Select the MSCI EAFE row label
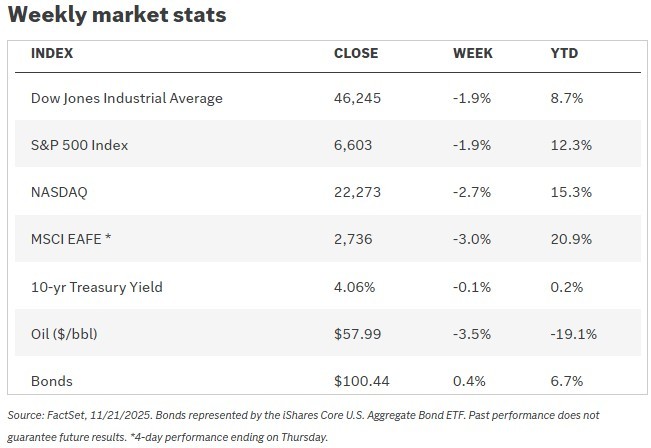Viewport: 651px width, 448px height. tap(70, 240)
